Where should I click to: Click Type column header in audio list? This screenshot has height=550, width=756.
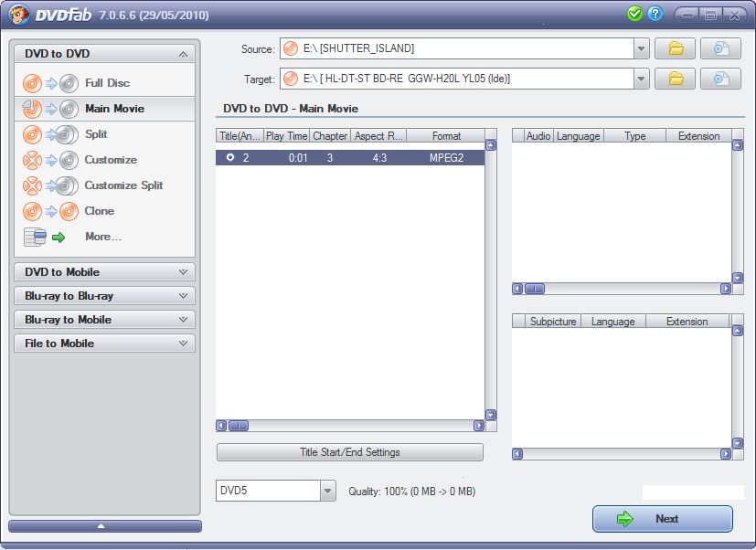pos(634,136)
